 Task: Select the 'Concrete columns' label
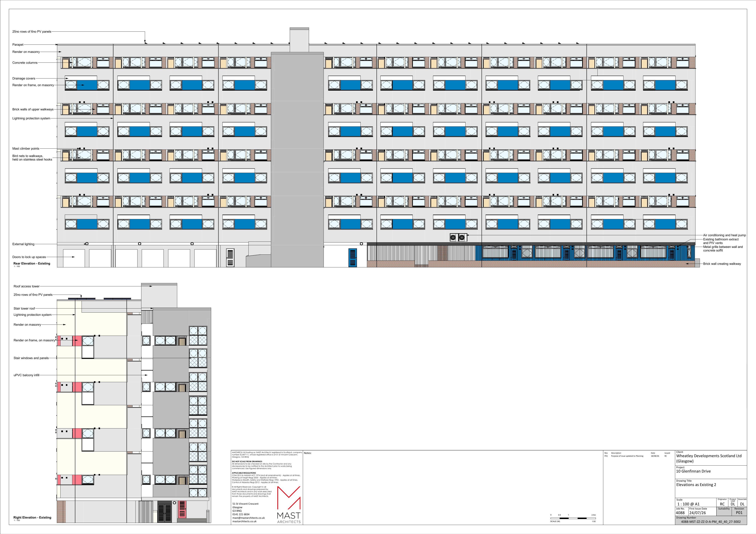coord(25,63)
